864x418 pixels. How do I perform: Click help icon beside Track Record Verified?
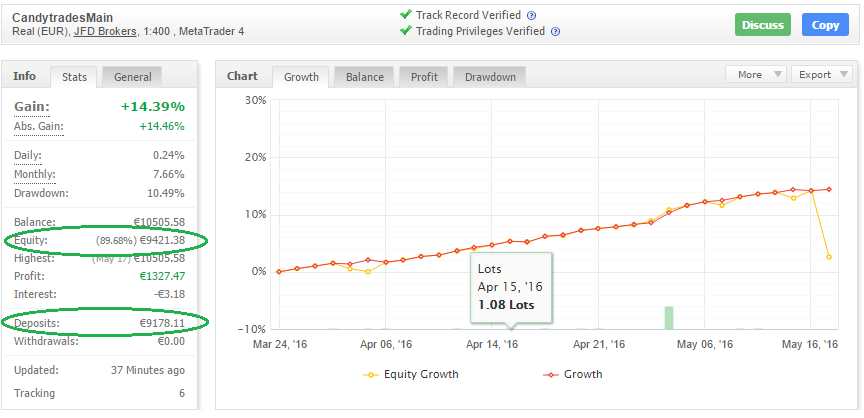coord(531,16)
